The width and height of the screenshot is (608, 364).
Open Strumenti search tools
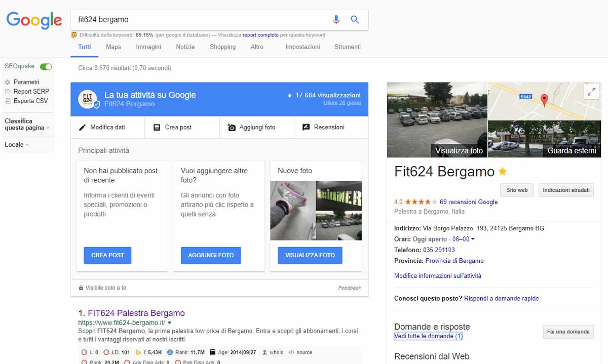(348, 47)
